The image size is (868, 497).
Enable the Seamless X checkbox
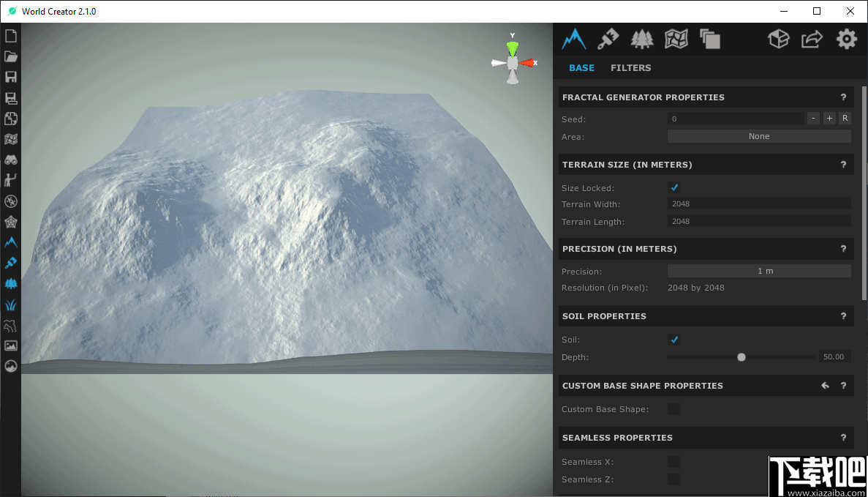point(674,462)
